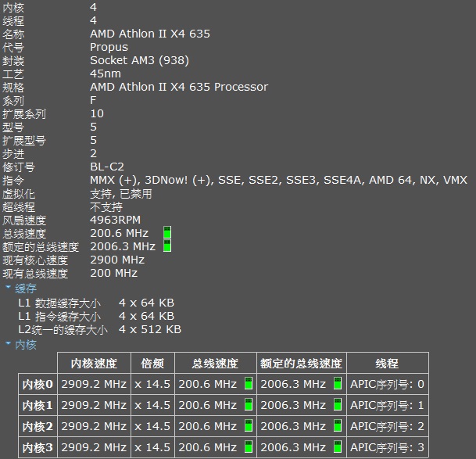Click the L1 指令缓存大小 label

59,317
